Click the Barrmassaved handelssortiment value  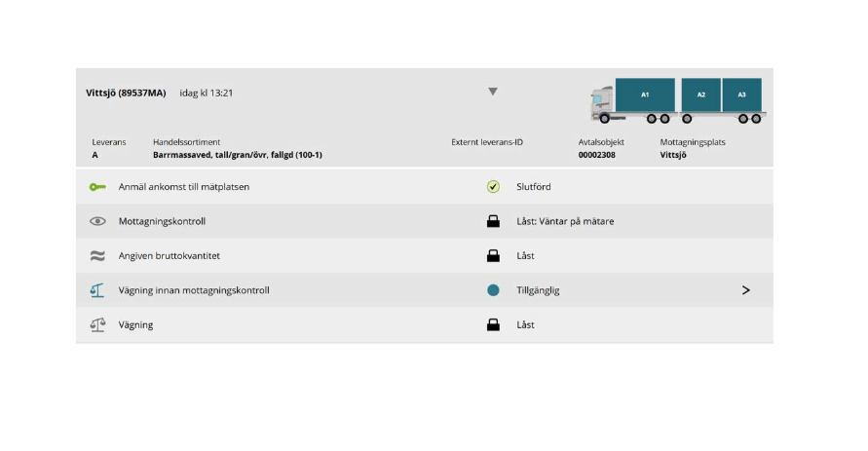pyautogui.click(x=238, y=155)
